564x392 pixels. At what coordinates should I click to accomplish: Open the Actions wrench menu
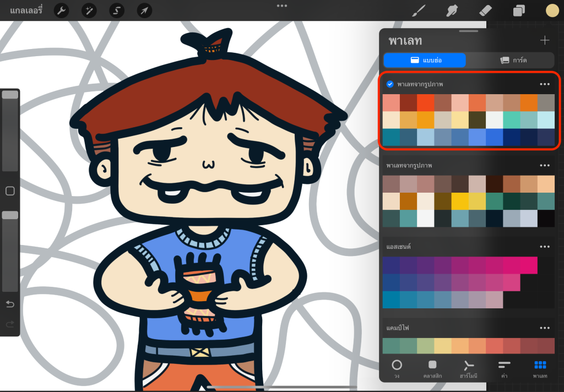61,10
